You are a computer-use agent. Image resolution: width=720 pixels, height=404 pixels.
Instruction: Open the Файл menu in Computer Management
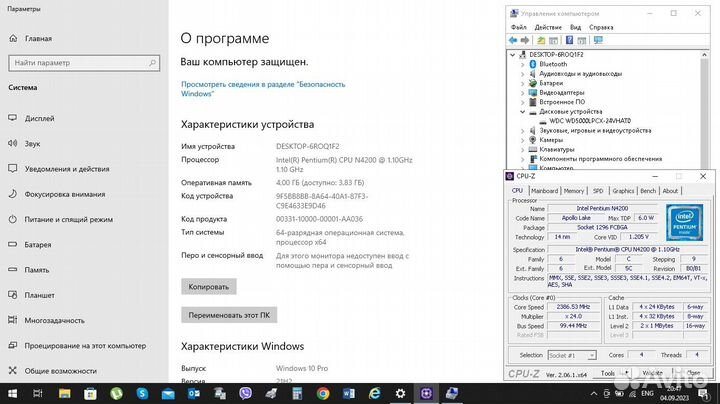point(519,28)
